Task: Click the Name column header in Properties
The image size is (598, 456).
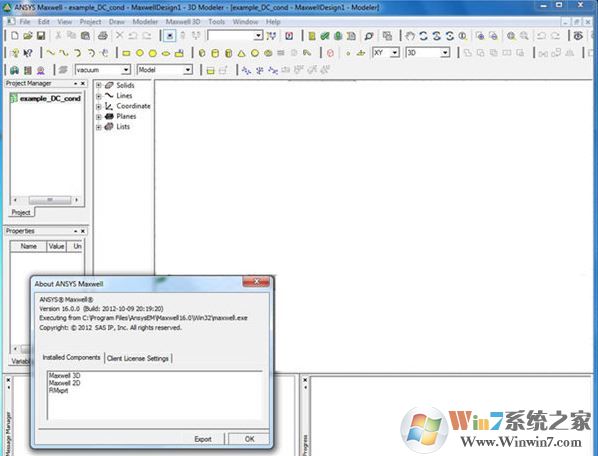Action: (28, 246)
